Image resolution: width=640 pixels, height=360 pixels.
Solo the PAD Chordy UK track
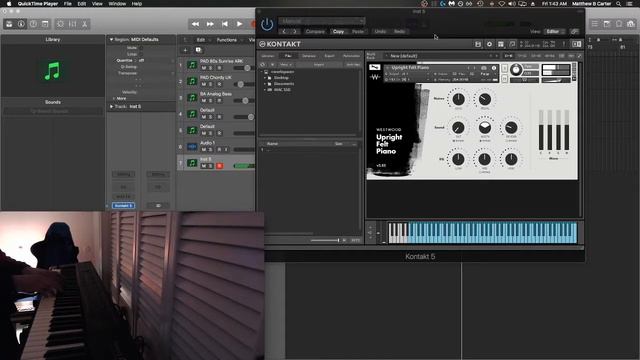pos(211,84)
